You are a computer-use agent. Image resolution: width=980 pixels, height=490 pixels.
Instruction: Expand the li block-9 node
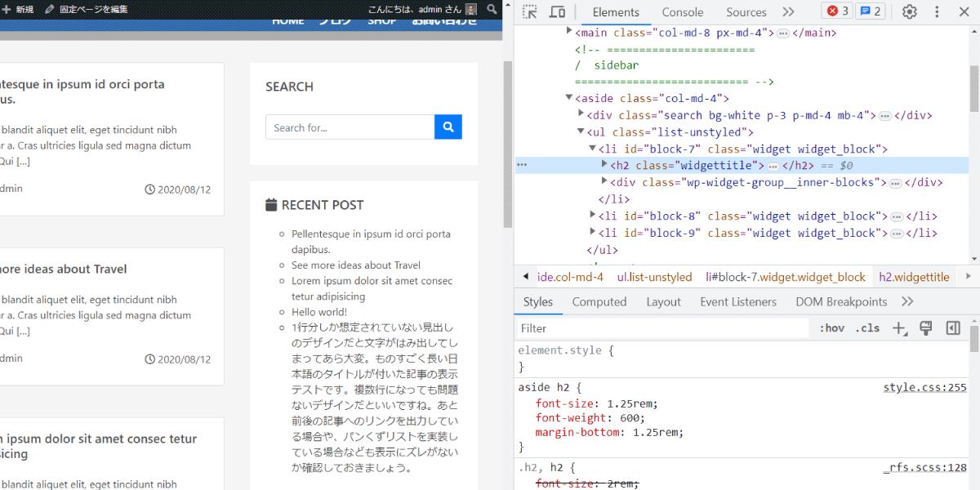593,233
